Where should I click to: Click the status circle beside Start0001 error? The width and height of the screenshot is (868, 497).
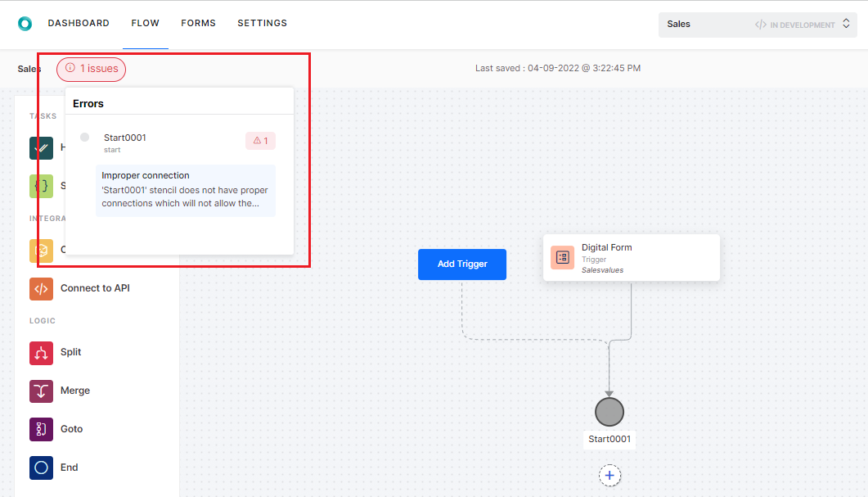(84, 137)
